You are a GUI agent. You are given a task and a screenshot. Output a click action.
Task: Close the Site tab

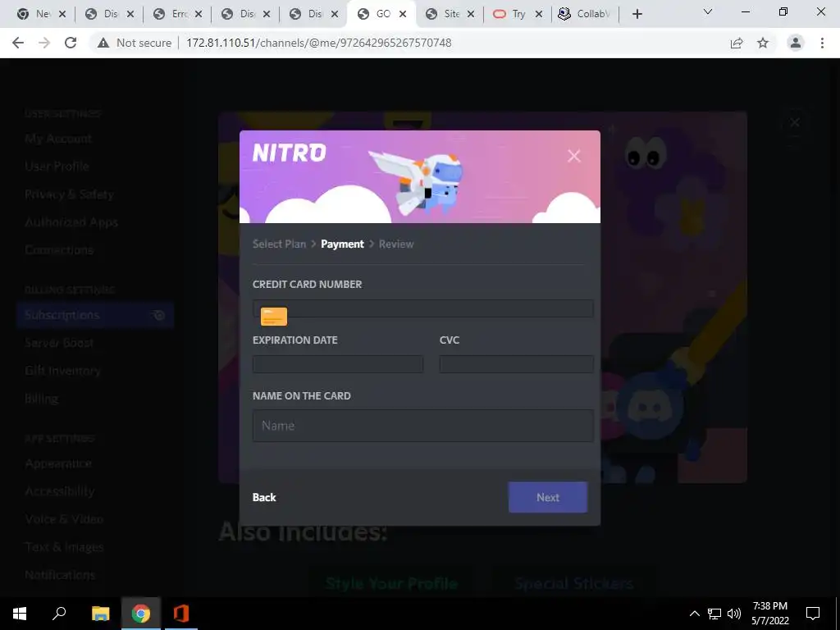pyautogui.click(x=471, y=14)
